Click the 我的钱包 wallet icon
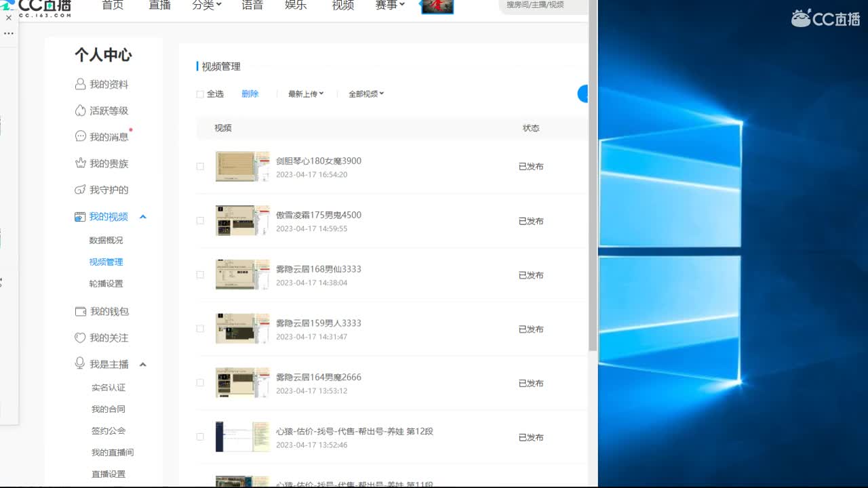The width and height of the screenshot is (868, 488). click(x=80, y=311)
